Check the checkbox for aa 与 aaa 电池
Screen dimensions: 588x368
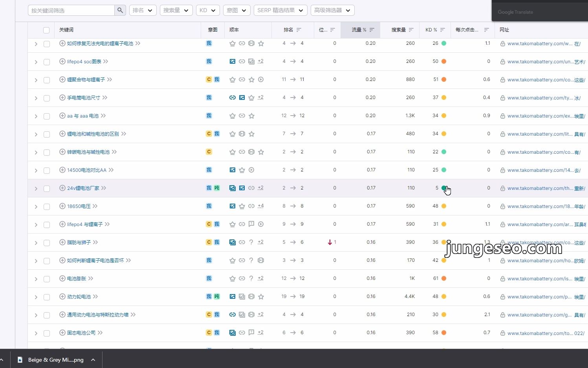click(x=47, y=116)
